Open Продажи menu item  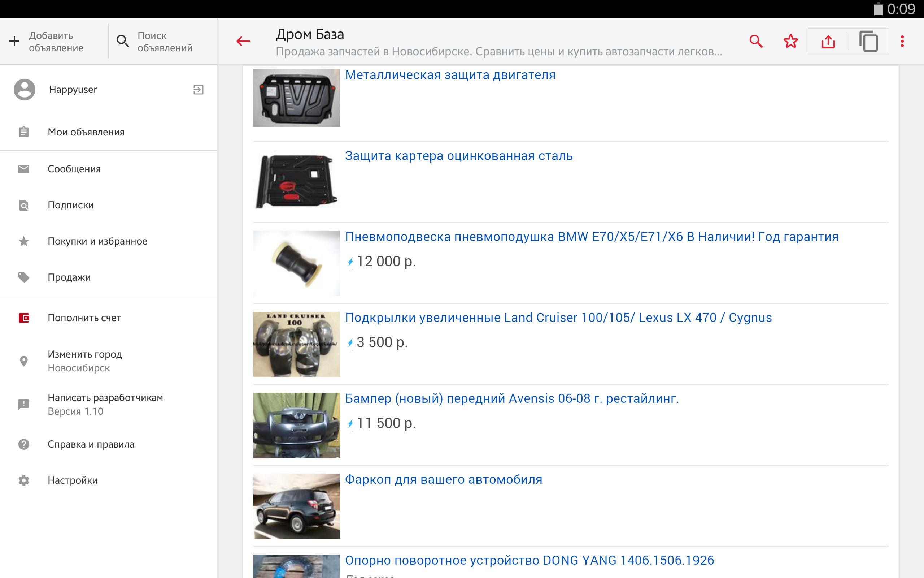click(x=108, y=277)
